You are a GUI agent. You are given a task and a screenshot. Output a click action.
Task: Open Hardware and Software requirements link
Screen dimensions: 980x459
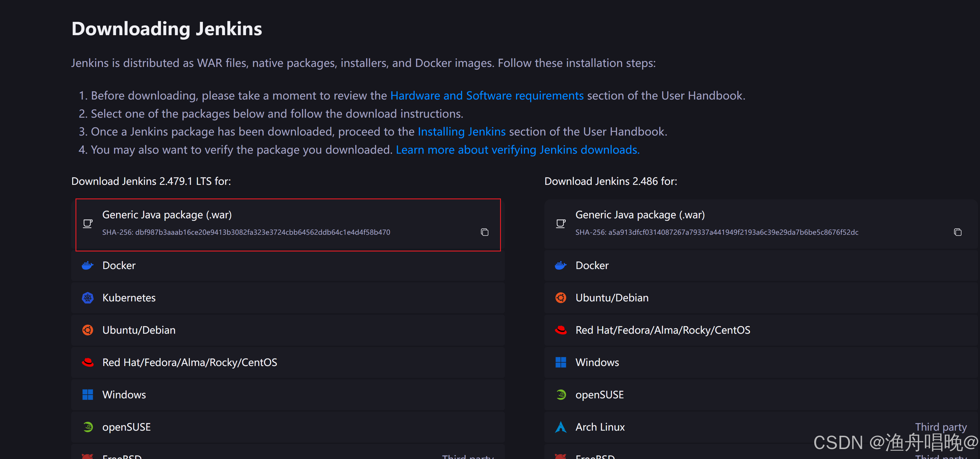(x=487, y=96)
